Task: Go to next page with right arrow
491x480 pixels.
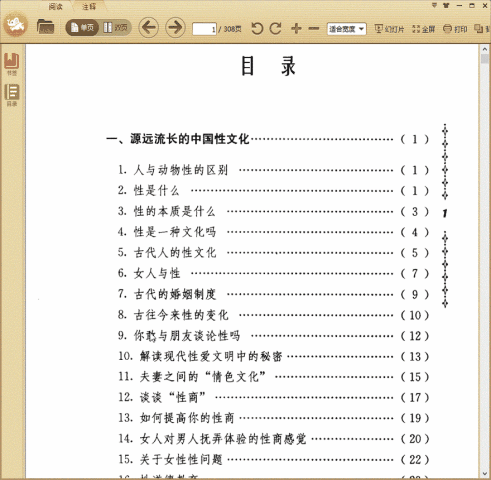Action: click(x=175, y=27)
